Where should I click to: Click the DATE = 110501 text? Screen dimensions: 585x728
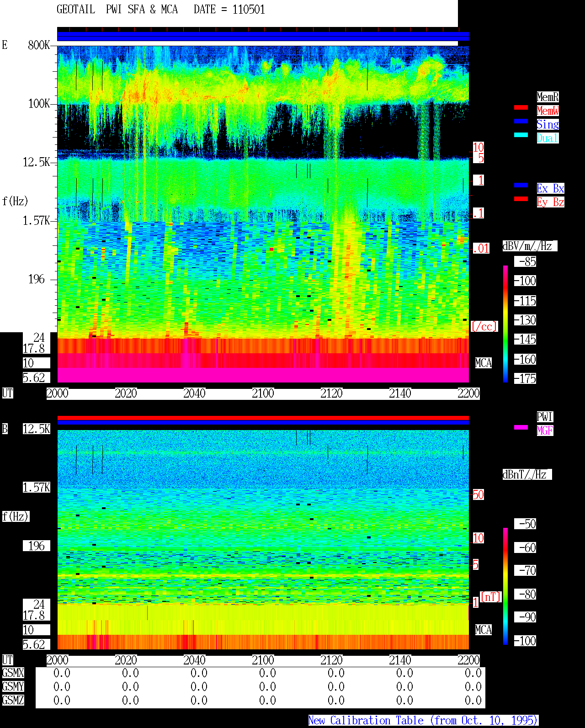[x=229, y=10]
